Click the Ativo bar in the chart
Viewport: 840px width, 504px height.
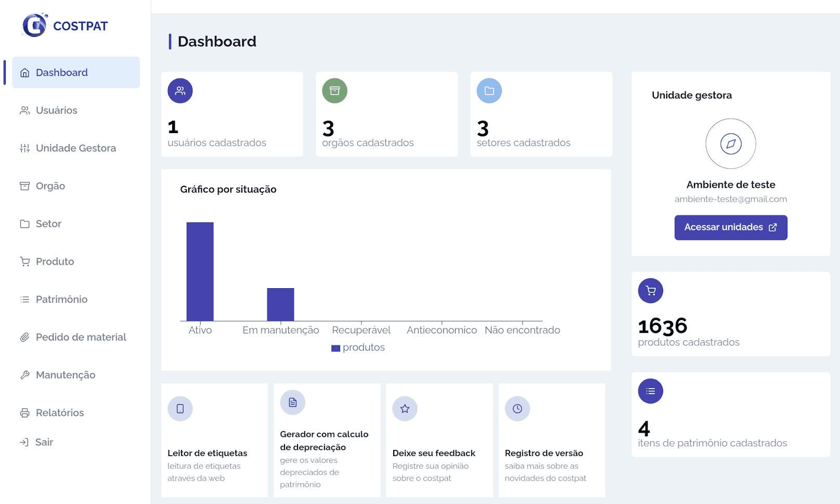click(x=200, y=272)
